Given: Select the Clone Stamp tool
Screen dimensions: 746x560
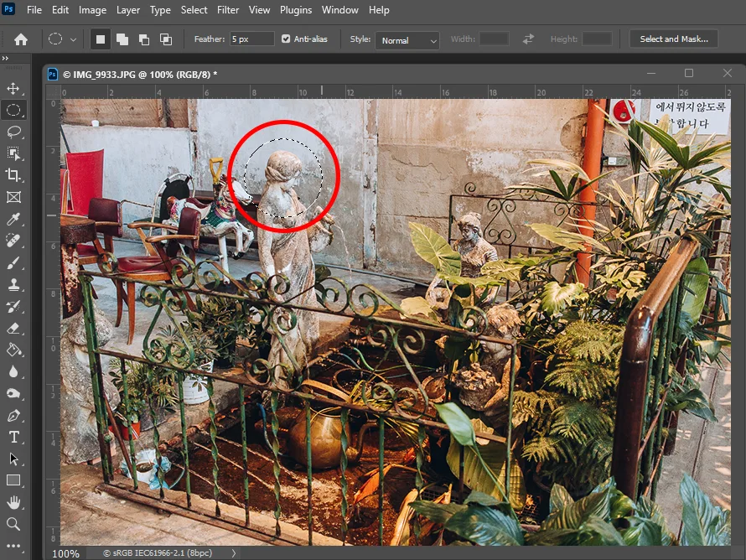Looking at the screenshot, I should pyautogui.click(x=13, y=284).
